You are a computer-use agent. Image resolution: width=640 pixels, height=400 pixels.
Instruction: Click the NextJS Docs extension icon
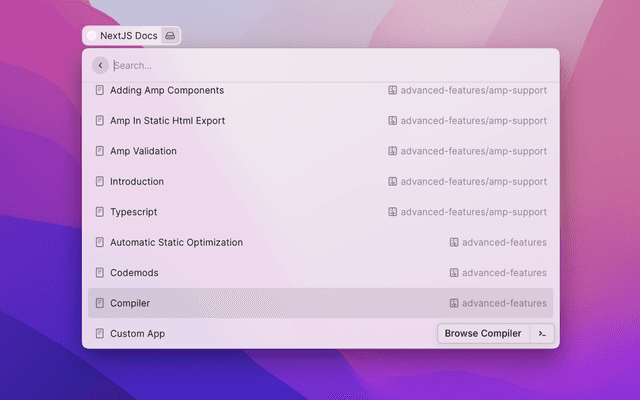[92, 36]
